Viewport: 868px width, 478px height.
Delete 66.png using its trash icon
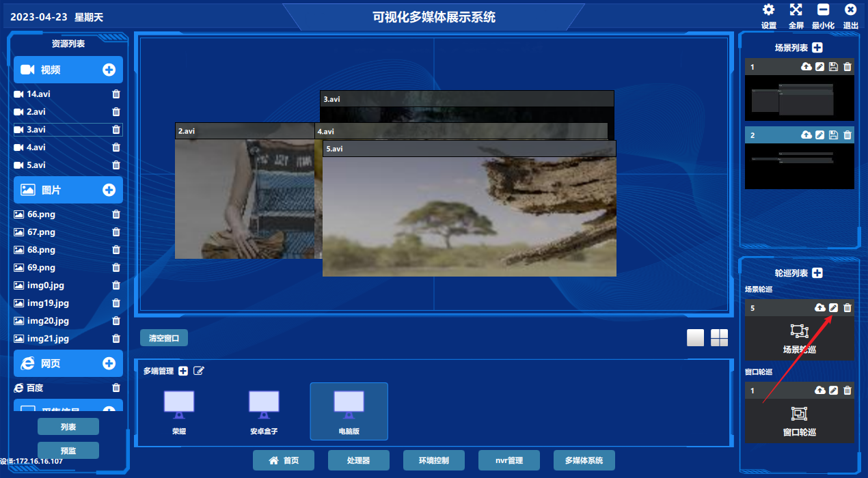click(x=116, y=214)
